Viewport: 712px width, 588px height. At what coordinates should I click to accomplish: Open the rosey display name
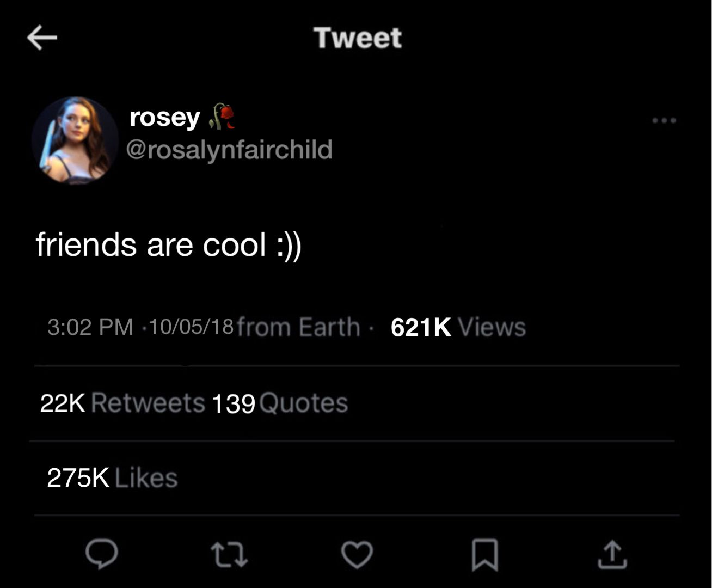(x=165, y=117)
